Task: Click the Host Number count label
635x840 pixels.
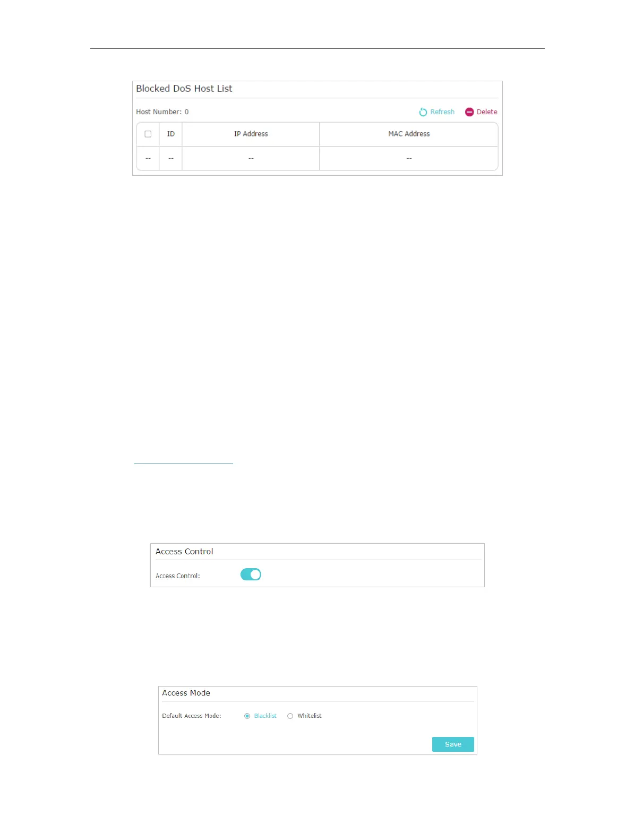Action: pos(162,112)
